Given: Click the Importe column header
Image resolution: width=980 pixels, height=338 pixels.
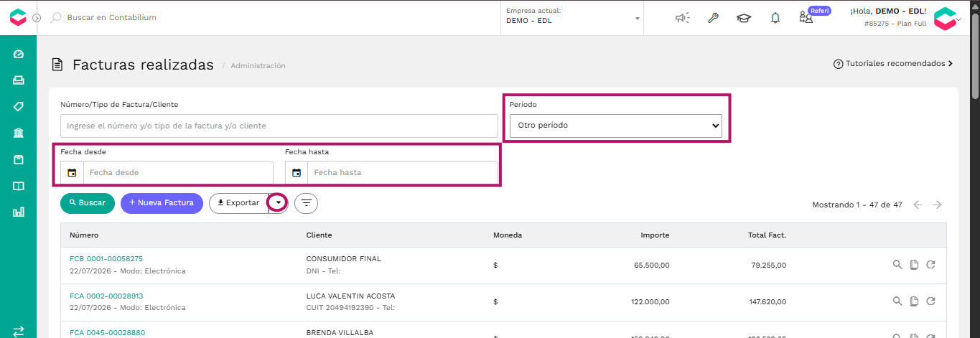Looking at the screenshot, I should (655, 235).
